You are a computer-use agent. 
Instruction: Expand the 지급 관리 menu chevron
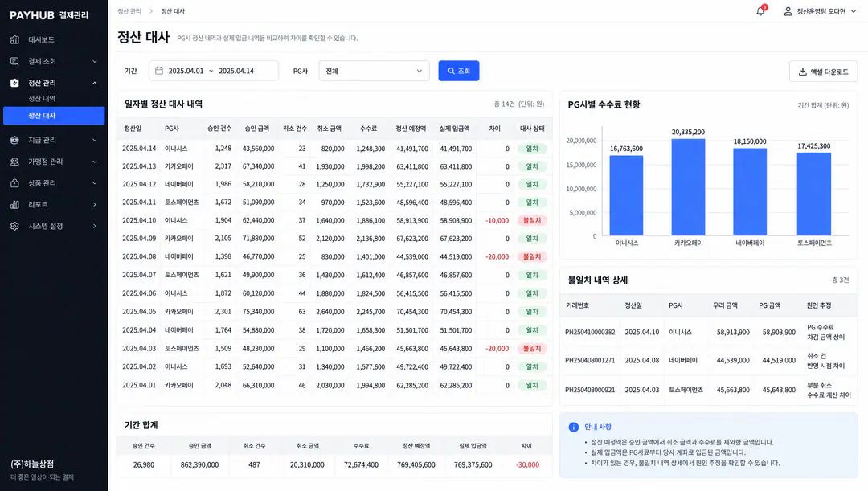95,140
